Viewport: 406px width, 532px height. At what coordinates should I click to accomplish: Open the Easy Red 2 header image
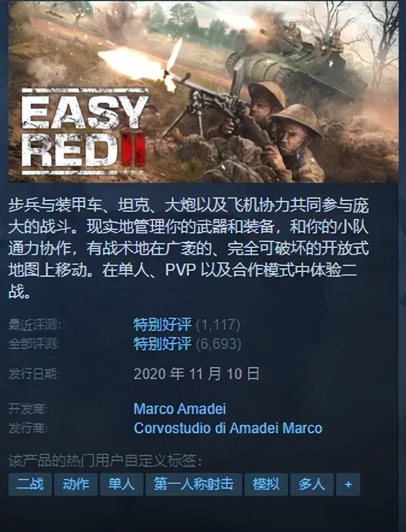tap(204, 91)
